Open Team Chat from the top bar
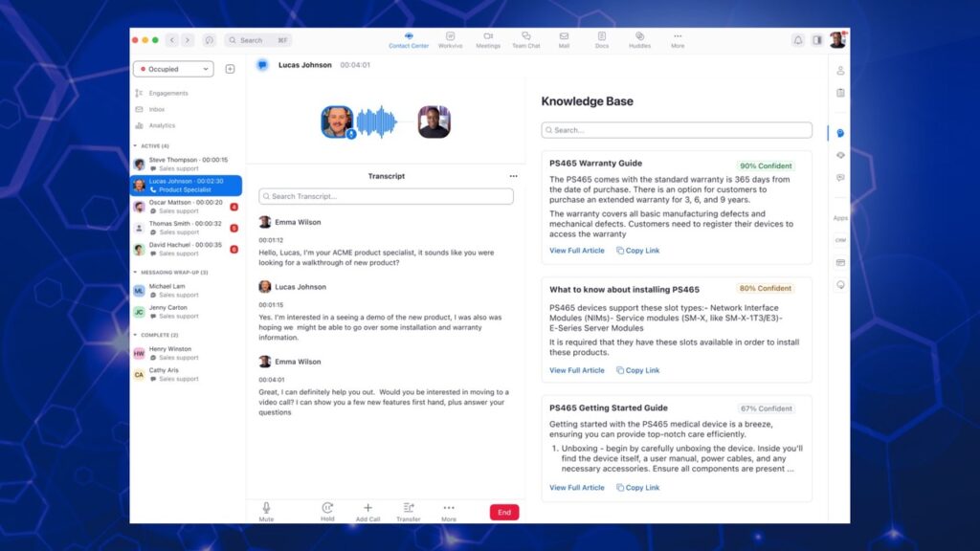This screenshot has width=980, height=551. pos(525,39)
